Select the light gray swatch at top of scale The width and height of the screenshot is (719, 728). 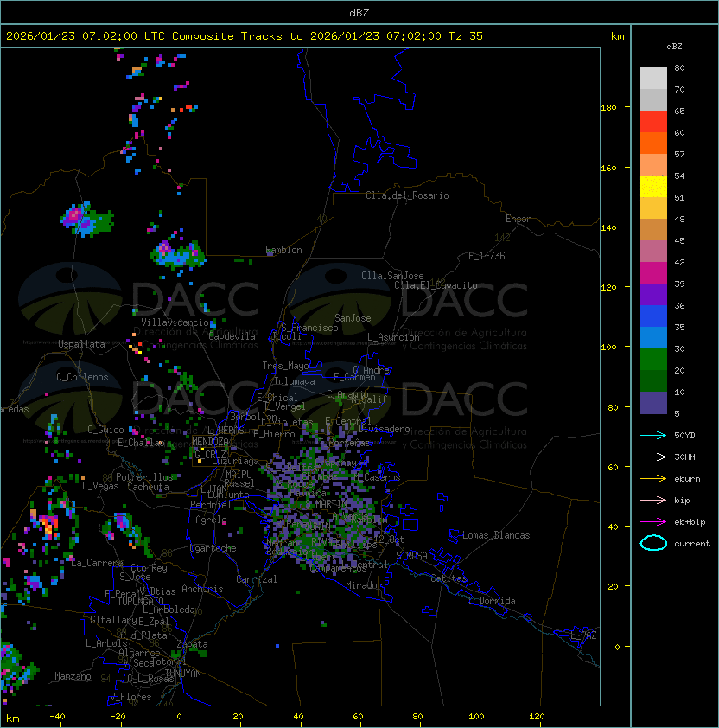coord(653,79)
